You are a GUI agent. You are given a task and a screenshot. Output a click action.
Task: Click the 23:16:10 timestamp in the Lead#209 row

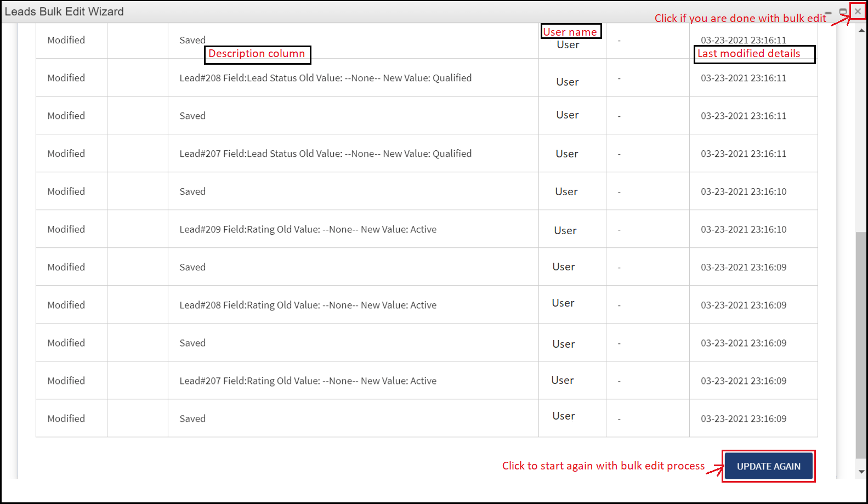pyautogui.click(x=744, y=229)
